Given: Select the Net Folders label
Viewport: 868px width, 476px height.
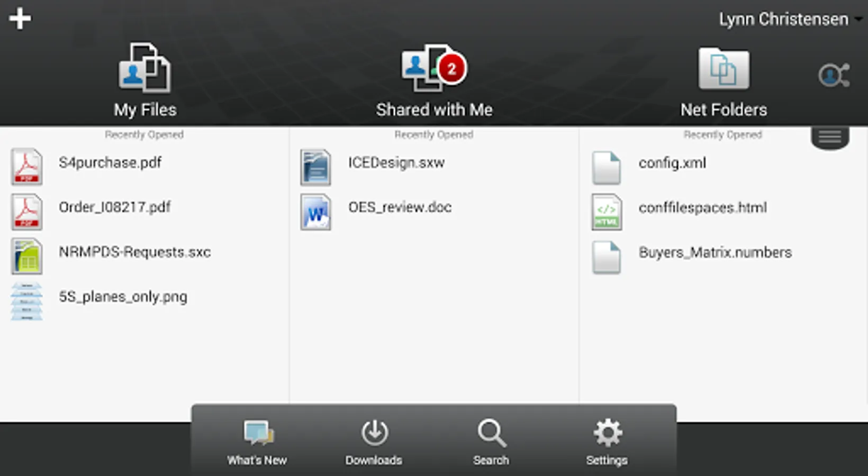Looking at the screenshot, I should (724, 109).
